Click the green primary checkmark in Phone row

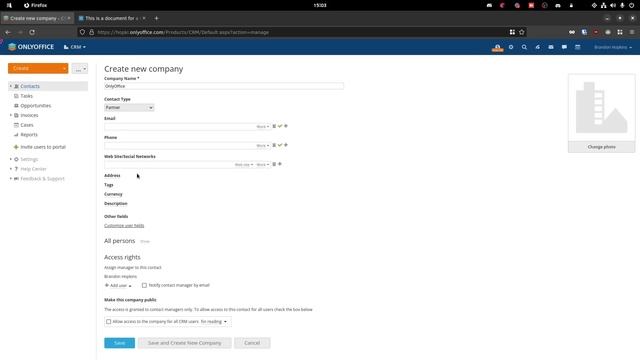(x=280, y=145)
